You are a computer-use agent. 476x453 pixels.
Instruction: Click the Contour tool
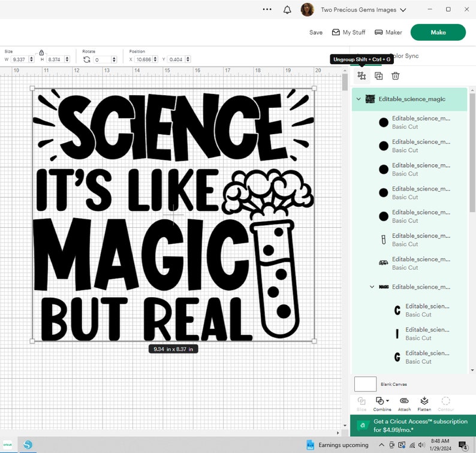[445, 404]
